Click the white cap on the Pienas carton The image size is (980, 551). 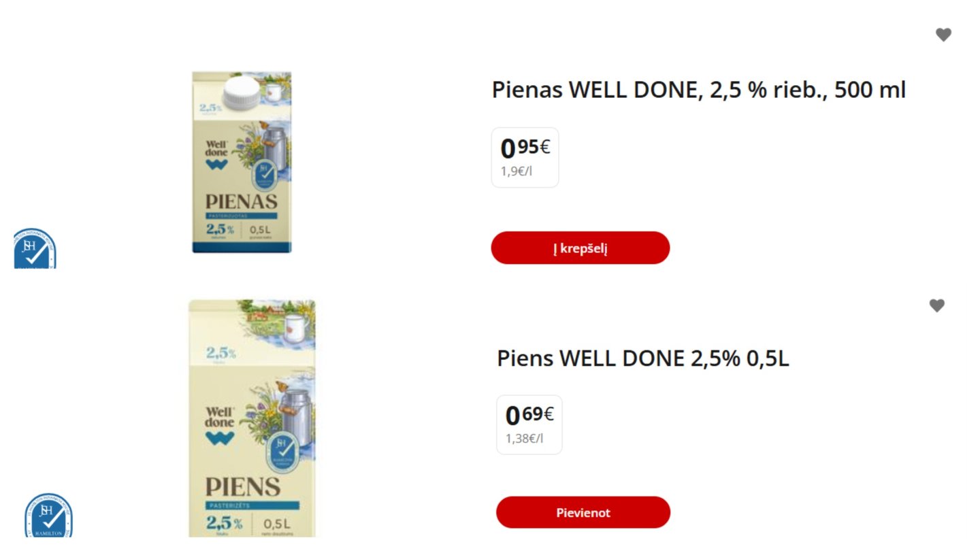[x=242, y=93]
